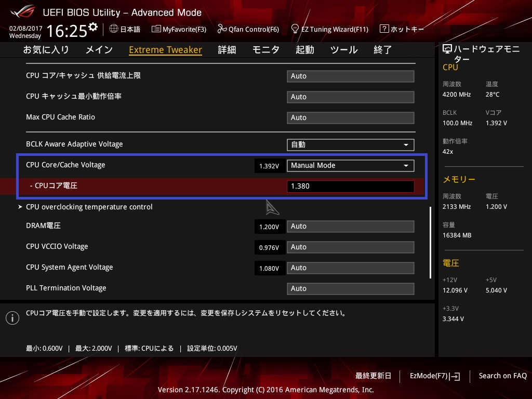Open the 終了 tab

[x=383, y=50]
